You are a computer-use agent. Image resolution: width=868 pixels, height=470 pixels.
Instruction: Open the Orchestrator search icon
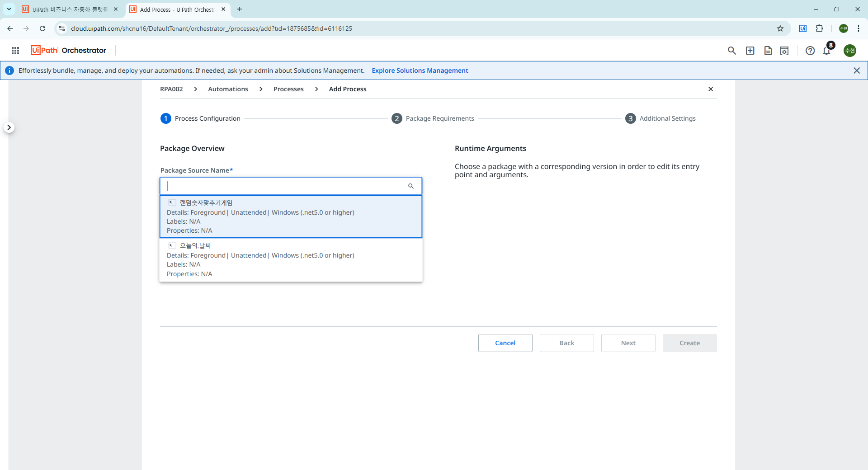732,51
